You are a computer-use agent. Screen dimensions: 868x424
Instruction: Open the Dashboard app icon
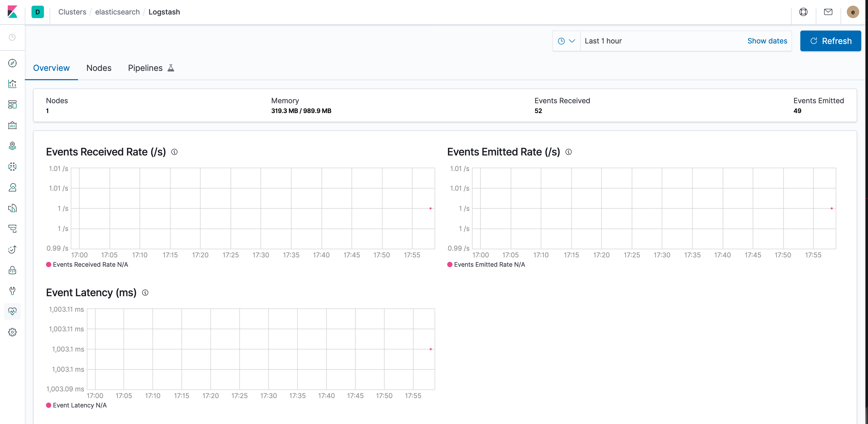tap(12, 105)
